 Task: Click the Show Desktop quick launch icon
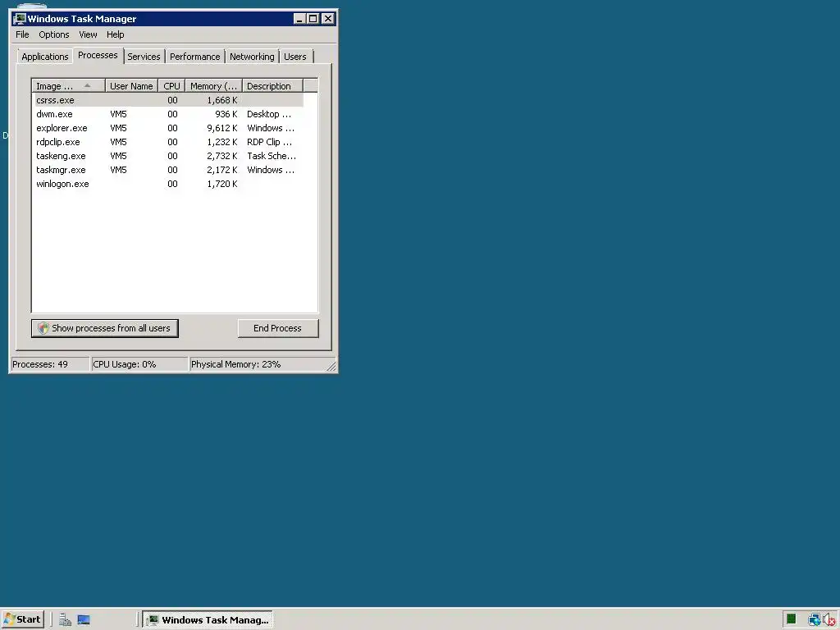point(84,620)
